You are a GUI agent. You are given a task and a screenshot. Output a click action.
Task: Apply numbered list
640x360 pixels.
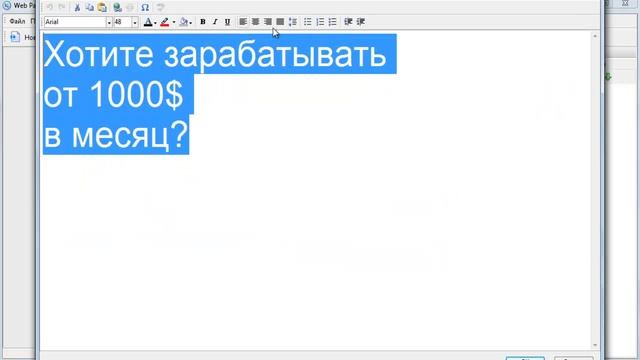pyautogui.click(x=320, y=22)
